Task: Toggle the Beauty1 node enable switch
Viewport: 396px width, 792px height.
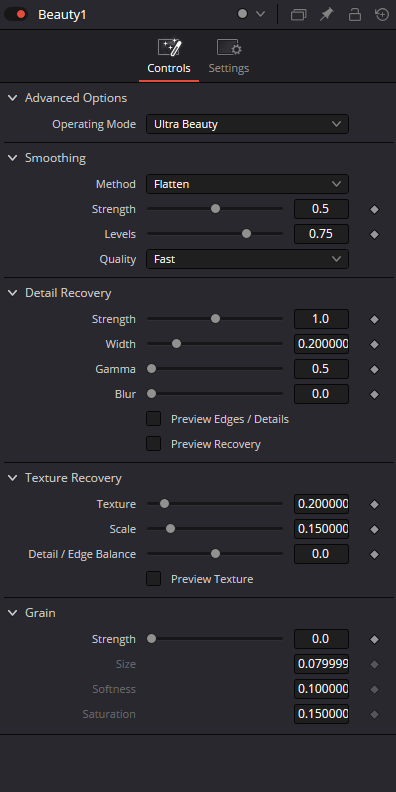Action: click(16, 14)
